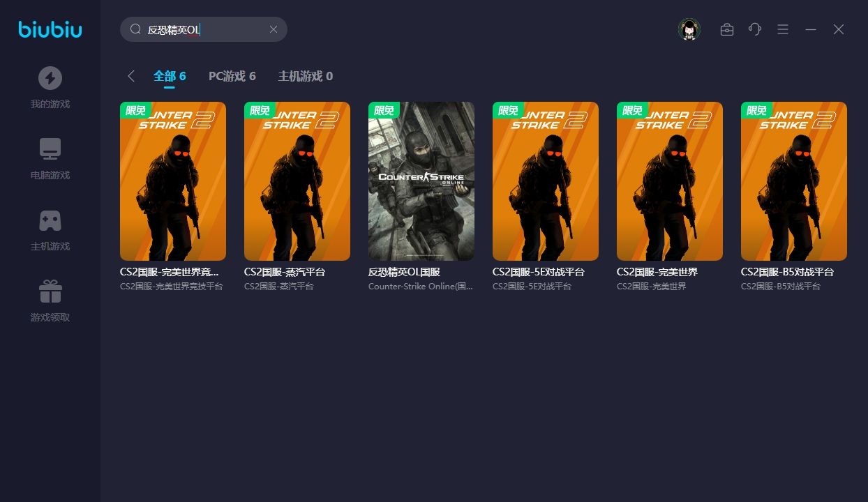Click the user avatar profile picture
Image resolution: width=868 pixels, height=502 pixels.
689,29
